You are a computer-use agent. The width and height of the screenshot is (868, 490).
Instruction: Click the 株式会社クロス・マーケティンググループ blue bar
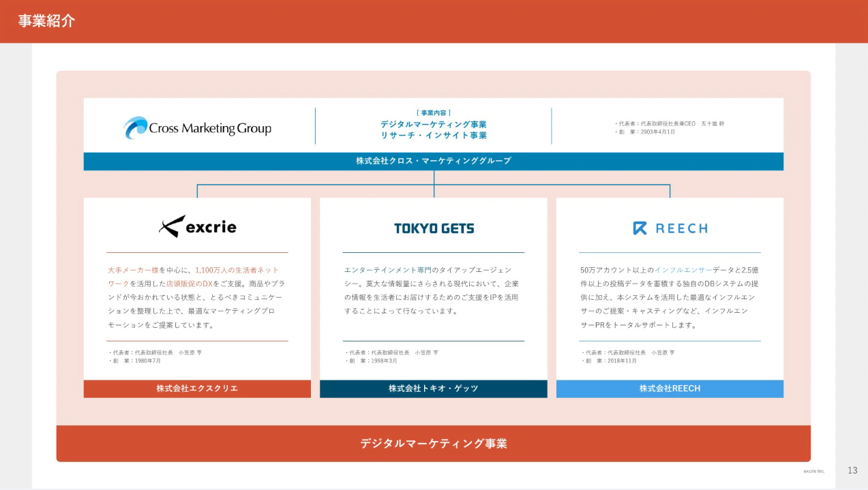pyautogui.click(x=433, y=162)
